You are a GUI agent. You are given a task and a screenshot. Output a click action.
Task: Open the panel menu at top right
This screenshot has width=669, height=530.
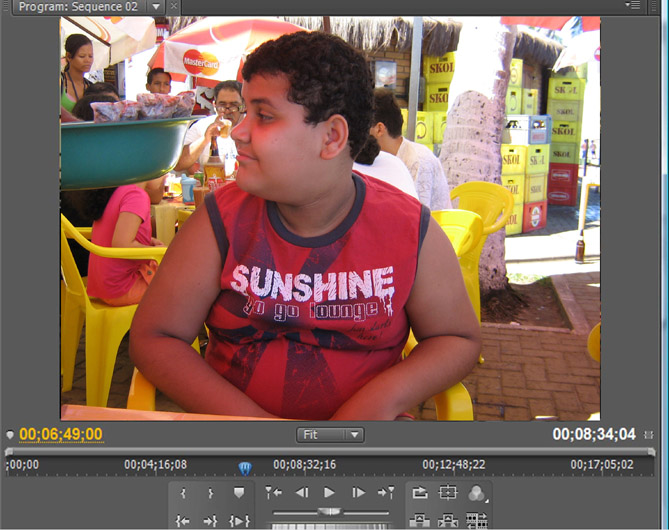coord(632,6)
